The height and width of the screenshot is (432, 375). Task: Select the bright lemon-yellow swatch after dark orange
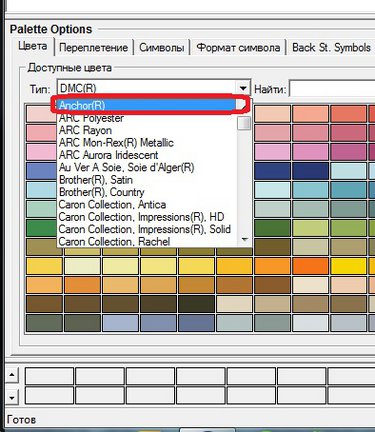pyautogui.click(x=348, y=266)
